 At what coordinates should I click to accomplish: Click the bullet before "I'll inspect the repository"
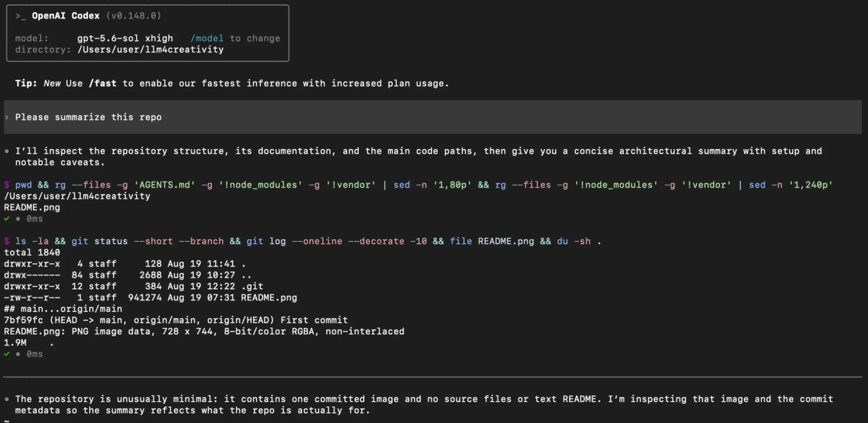point(7,151)
